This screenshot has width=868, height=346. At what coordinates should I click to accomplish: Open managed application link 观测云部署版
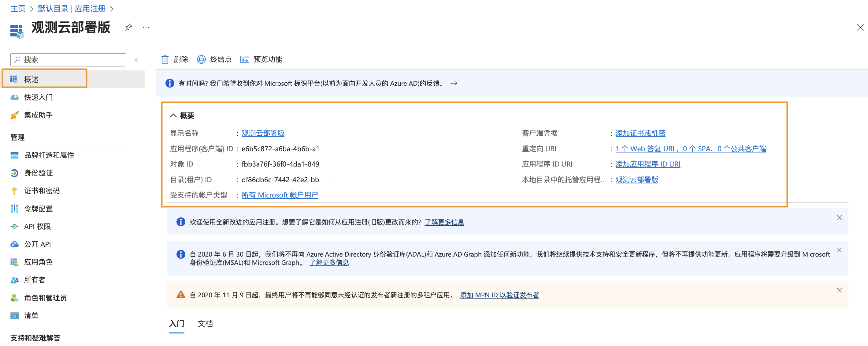point(637,179)
